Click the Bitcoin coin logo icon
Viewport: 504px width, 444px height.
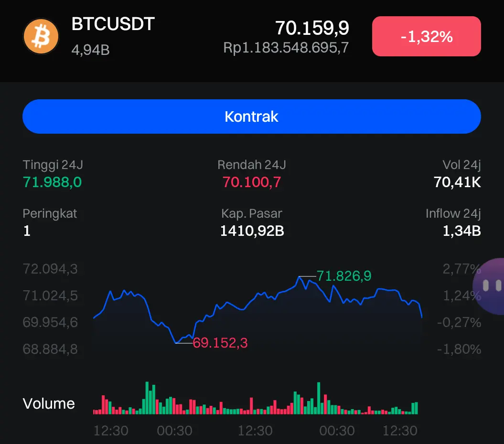pyautogui.click(x=41, y=36)
